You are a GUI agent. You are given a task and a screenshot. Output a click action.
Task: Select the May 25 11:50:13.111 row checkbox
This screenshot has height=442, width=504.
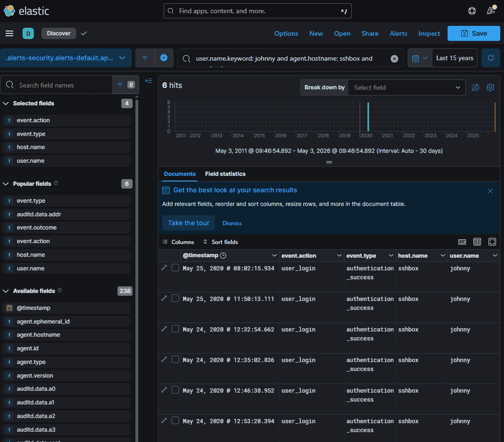click(175, 298)
